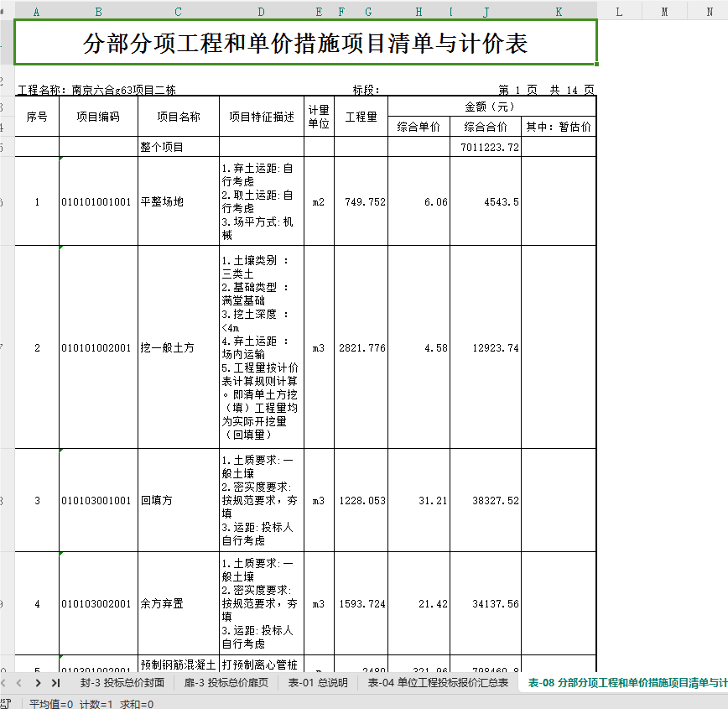This screenshot has height=709, width=728.
Task: Click the 平整场地 item name cell
Action: tap(179, 201)
